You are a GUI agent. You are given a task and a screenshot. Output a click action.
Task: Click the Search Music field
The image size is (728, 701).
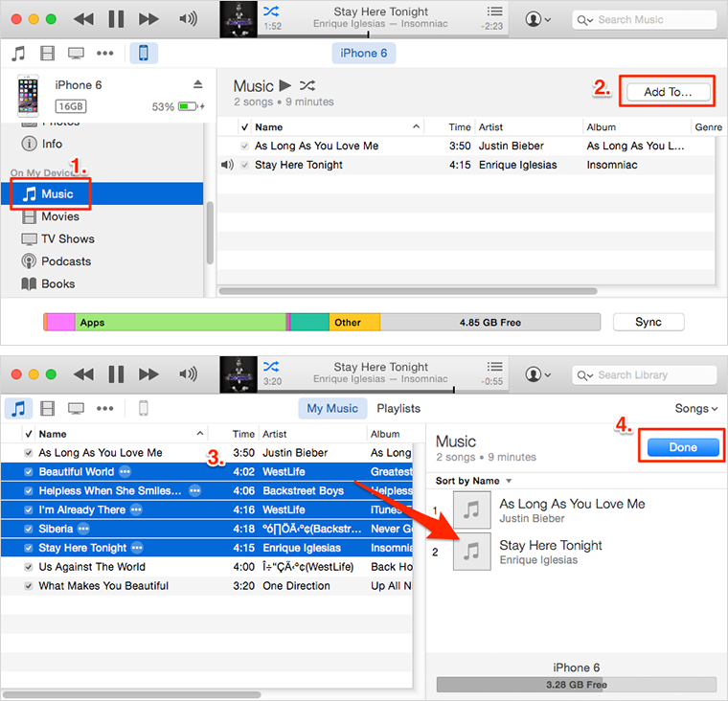(x=645, y=20)
